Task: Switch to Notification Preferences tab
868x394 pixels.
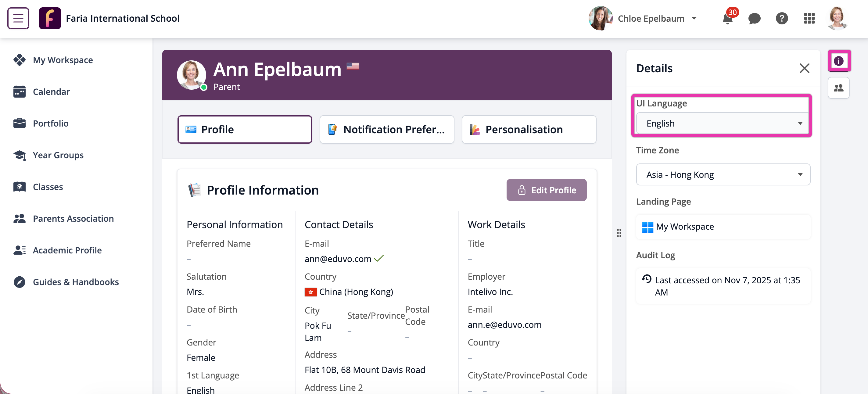Action: tap(386, 130)
